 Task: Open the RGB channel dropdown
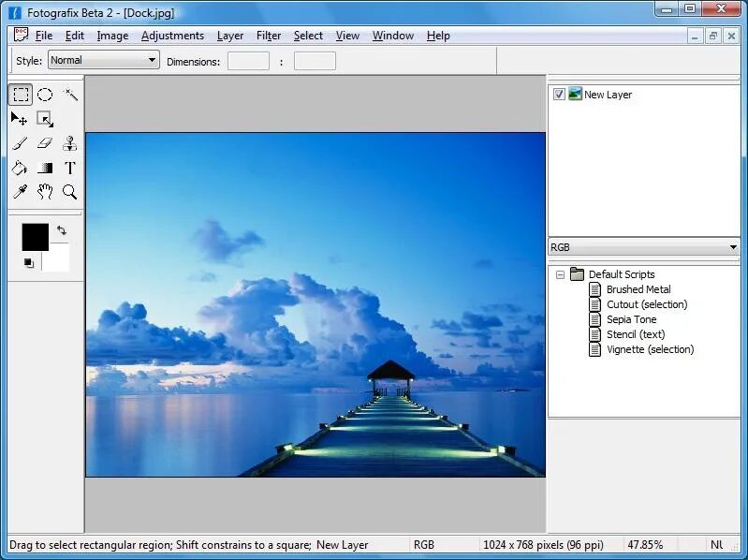point(644,247)
